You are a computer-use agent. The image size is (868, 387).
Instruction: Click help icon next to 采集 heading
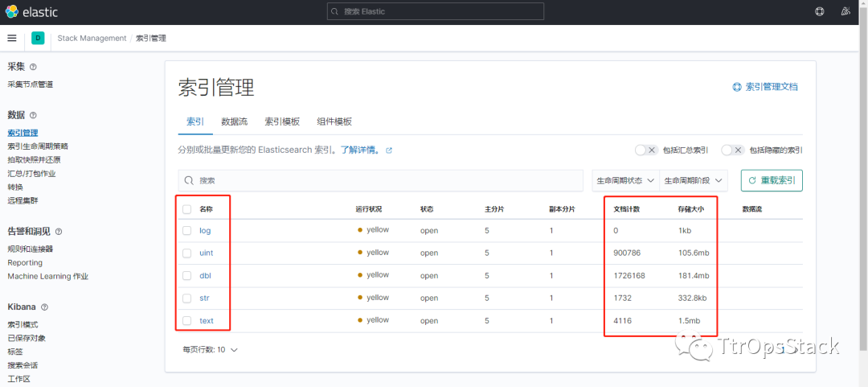33,67
